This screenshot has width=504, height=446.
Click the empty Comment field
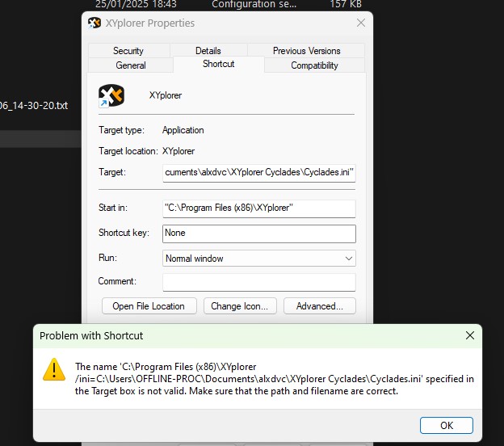click(258, 282)
